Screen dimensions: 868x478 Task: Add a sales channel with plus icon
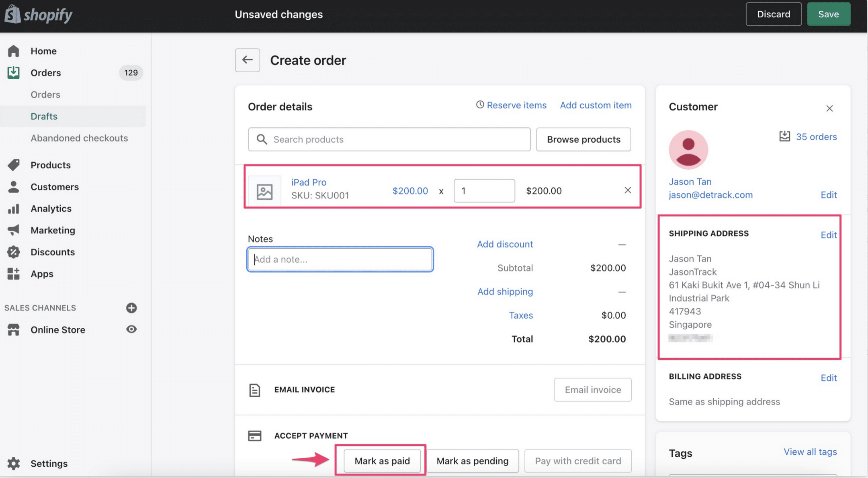(x=131, y=308)
